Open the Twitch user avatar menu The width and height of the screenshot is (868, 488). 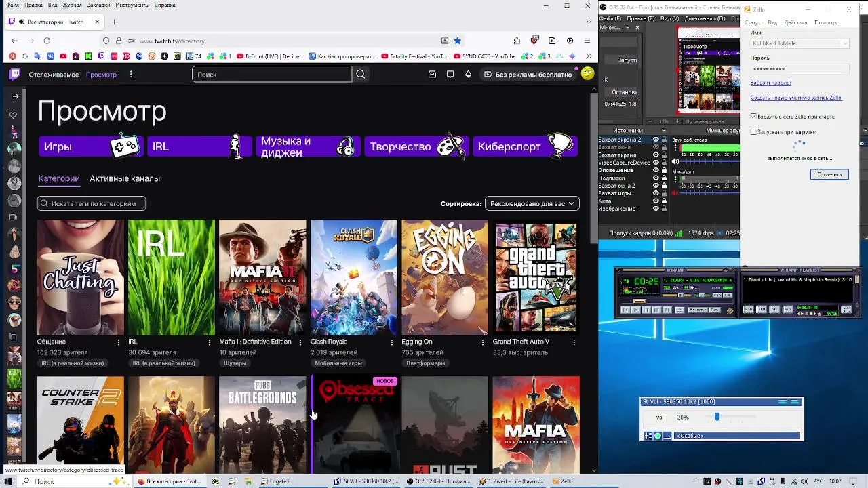click(587, 73)
